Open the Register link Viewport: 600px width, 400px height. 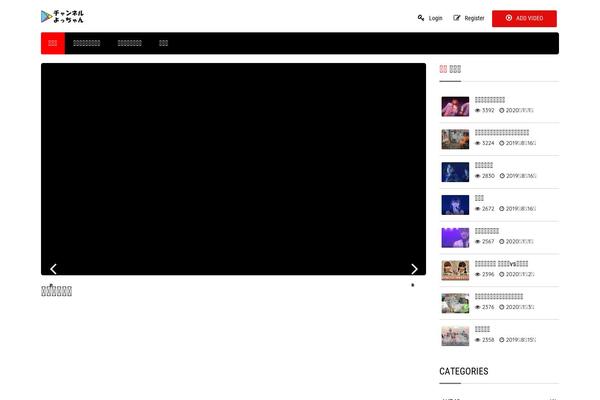tap(474, 18)
